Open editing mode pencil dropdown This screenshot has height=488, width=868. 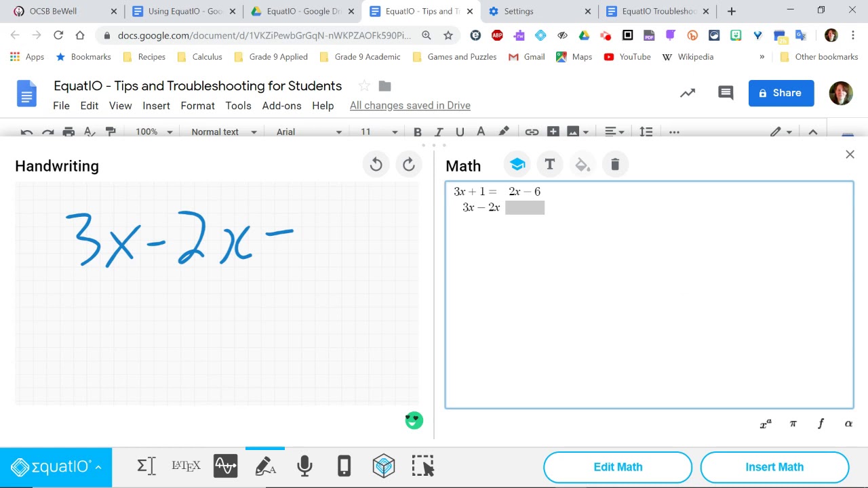coord(781,131)
